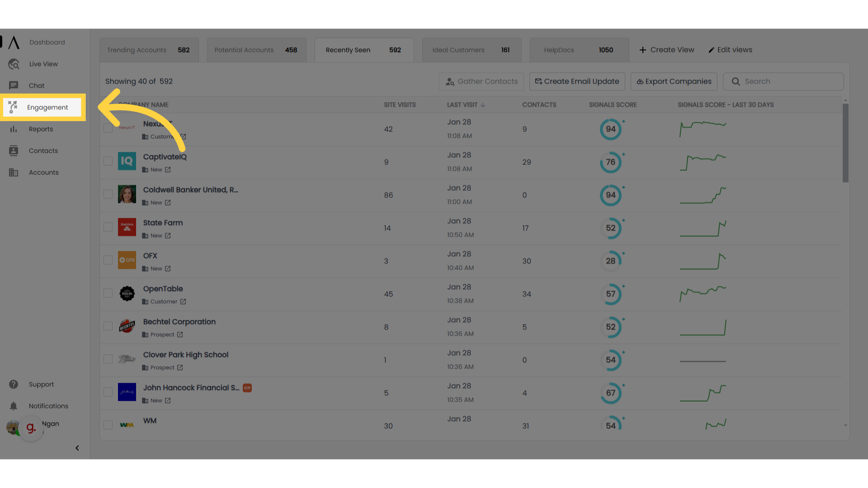Open the Notifications bell icon
868x488 pixels.
[14, 406]
